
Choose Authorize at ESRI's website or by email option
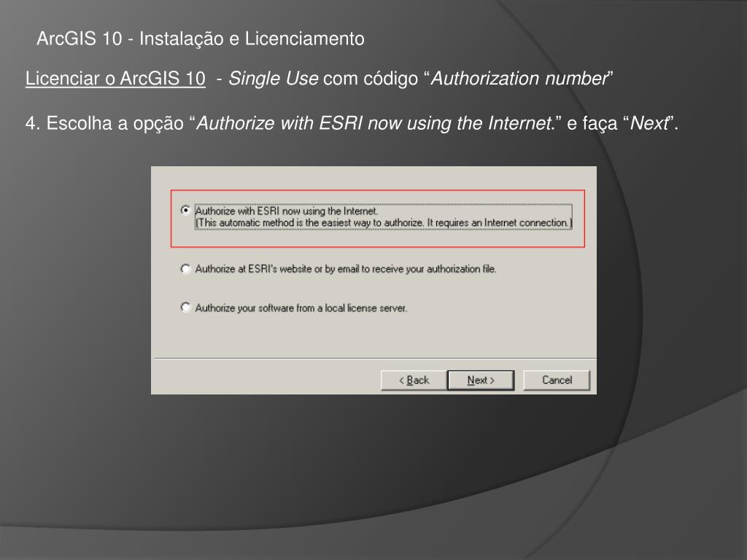[x=186, y=269]
